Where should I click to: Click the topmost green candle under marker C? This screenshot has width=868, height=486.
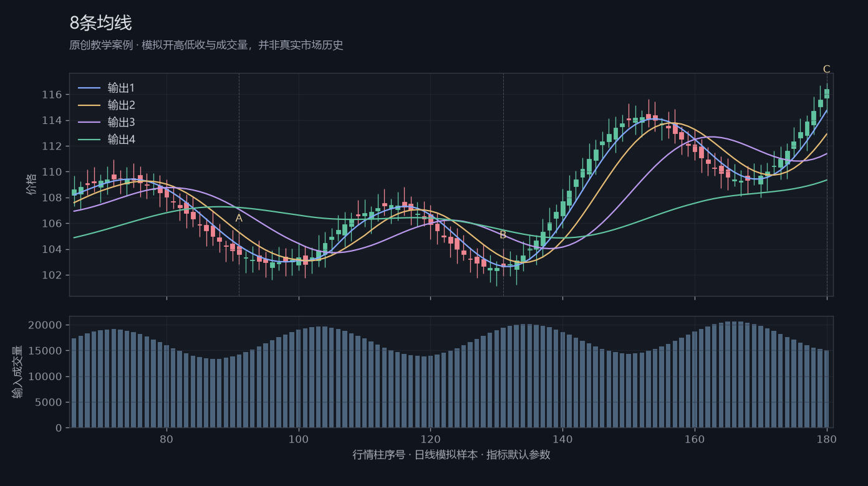(x=827, y=93)
